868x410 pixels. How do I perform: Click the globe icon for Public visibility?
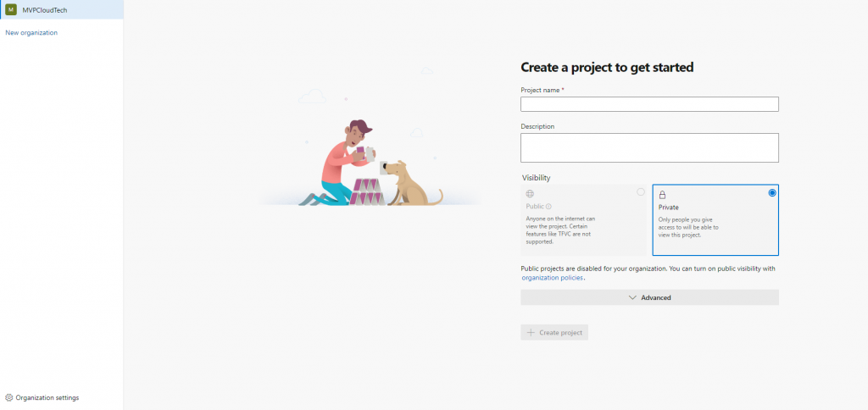pyautogui.click(x=531, y=194)
